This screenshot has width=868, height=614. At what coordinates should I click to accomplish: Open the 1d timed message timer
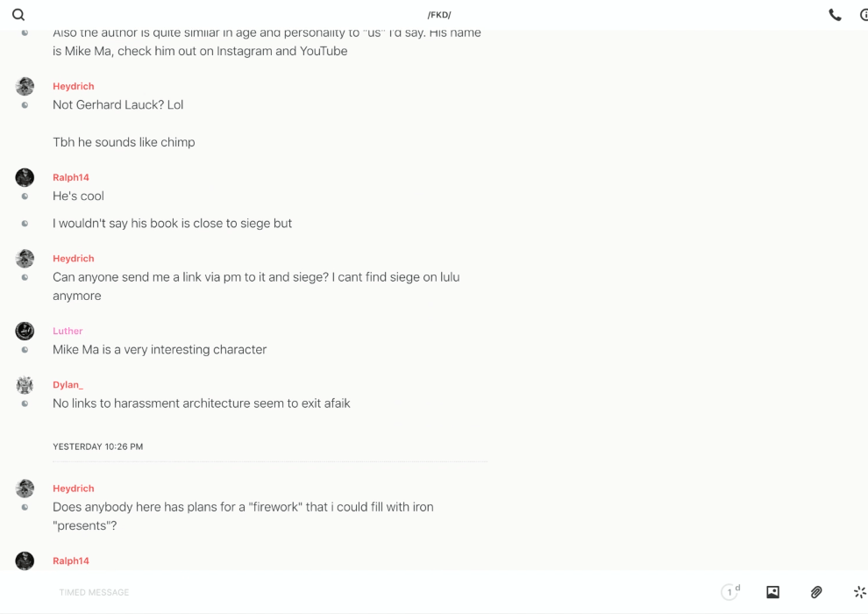[730, 592]
